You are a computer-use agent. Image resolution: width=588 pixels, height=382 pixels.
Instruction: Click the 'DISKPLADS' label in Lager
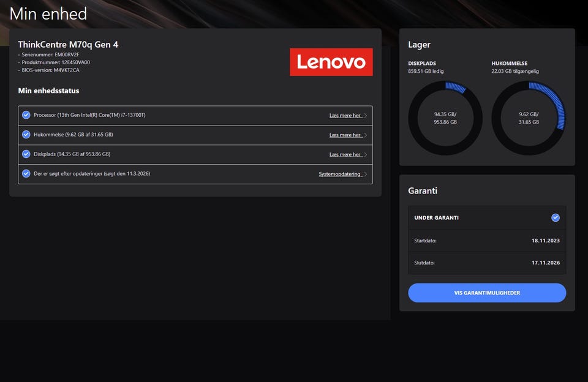422,63
